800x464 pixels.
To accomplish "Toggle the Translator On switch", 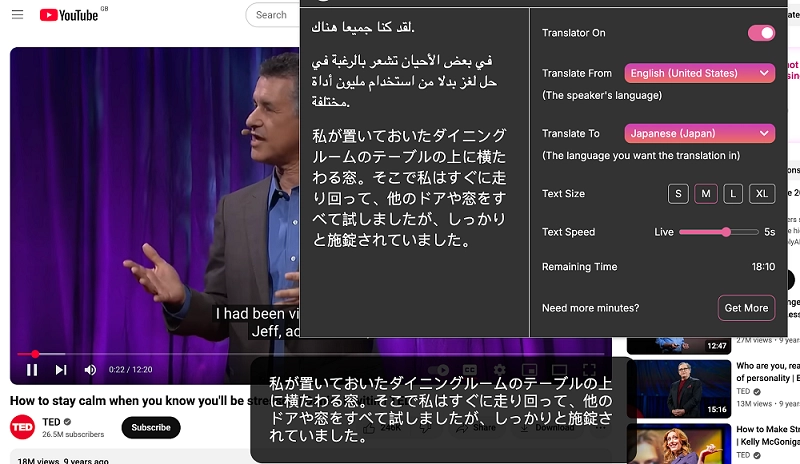I will (761, 33).
